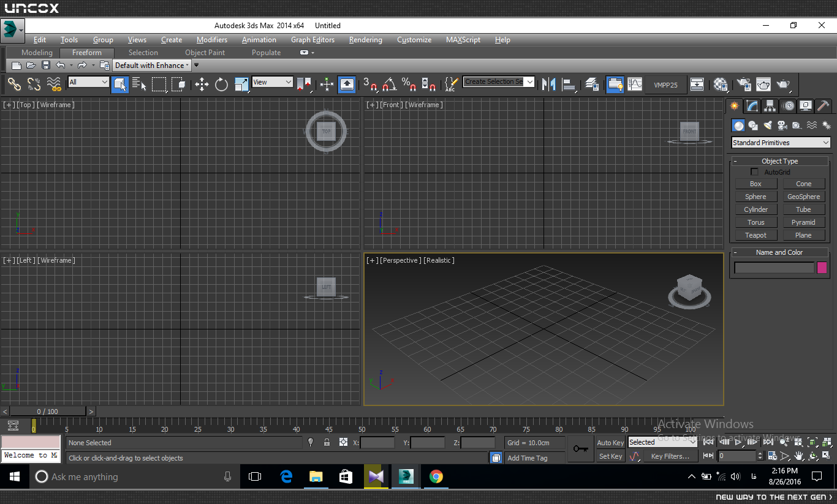The image size is (837, 504).
Task: Activate the Select and Move tool
Action: [202, 85]
